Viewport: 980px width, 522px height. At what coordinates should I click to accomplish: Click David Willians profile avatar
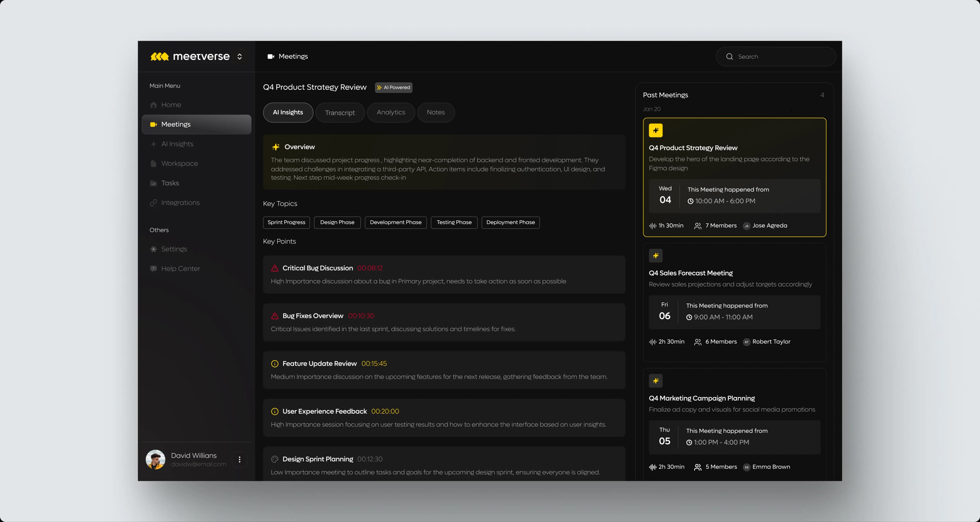click(155, 459)
